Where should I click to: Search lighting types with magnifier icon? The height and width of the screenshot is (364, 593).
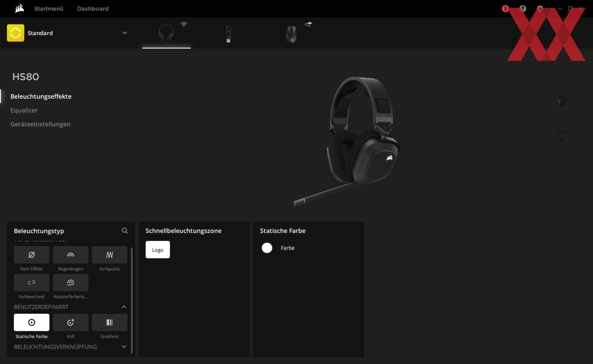[x=125, y=231]
